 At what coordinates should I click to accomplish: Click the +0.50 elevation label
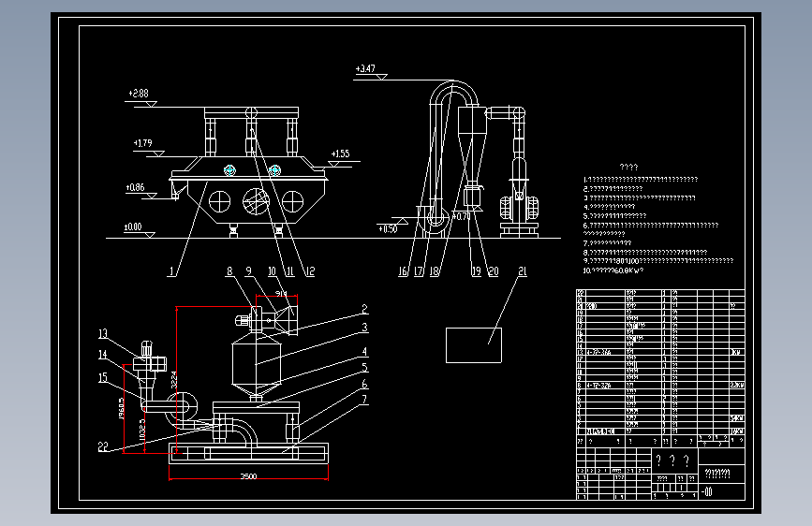pyautogui.click(x=388, y=228)
